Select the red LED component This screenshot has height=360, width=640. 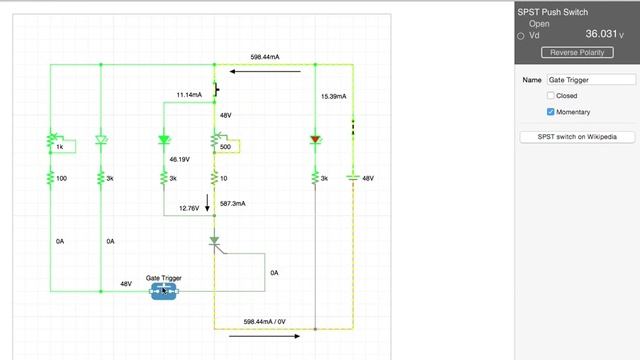tap(315, 140)
